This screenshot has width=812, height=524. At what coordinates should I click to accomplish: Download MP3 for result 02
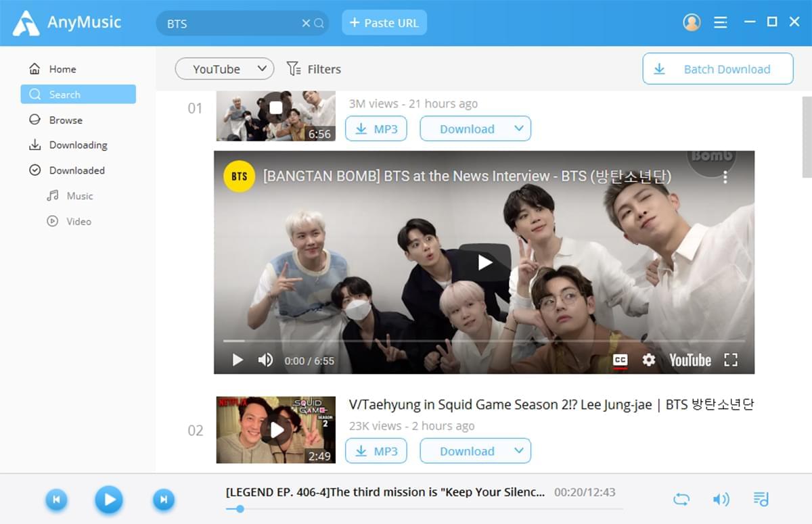point(376,451)
